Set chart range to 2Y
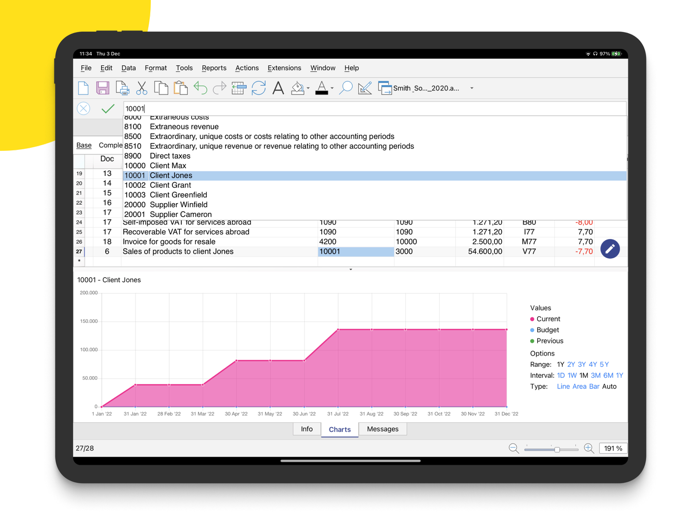 click(571, 364)
